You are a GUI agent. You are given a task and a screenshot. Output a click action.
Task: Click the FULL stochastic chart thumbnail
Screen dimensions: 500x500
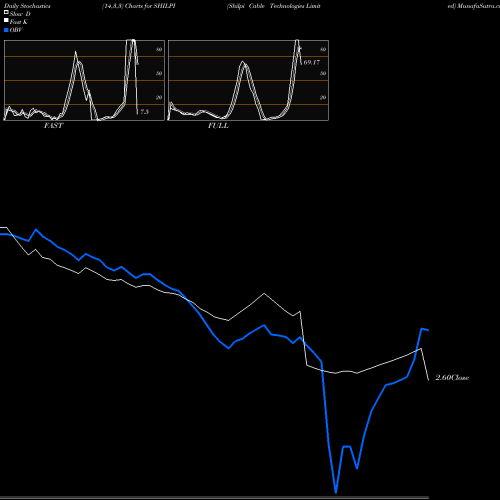(248, 80)
